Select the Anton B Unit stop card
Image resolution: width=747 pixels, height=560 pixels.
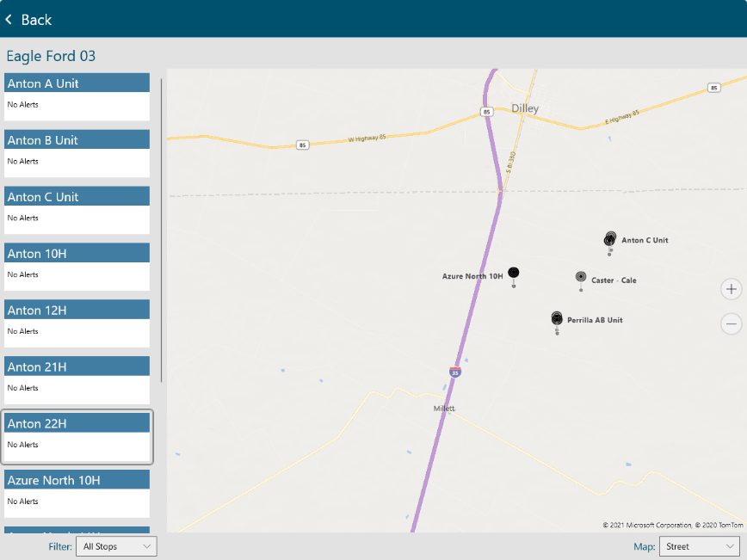pos(77,153)
